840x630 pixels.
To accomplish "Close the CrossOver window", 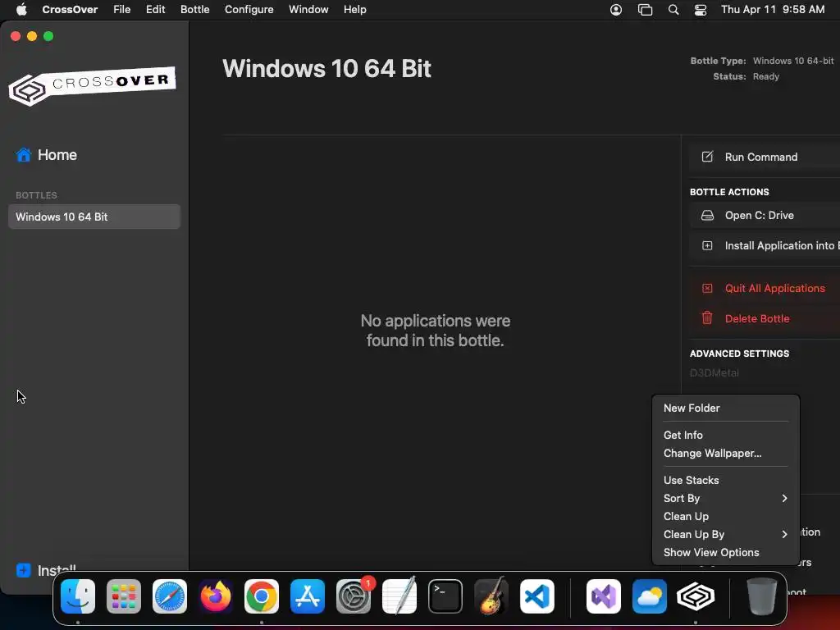I will [16, 36].
